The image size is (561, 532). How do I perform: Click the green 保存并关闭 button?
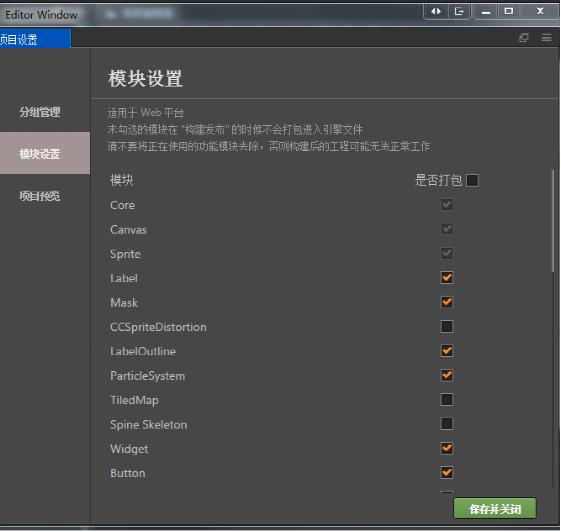(495, 508)
